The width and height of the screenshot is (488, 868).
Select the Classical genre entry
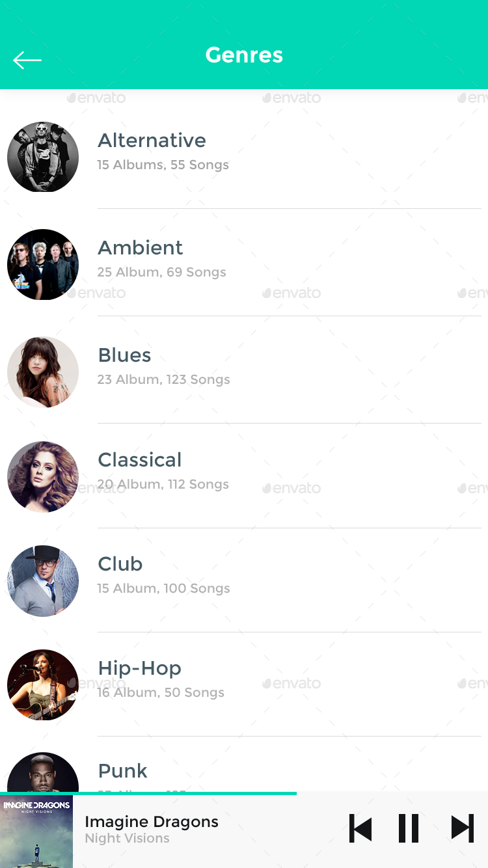[139, 460]
